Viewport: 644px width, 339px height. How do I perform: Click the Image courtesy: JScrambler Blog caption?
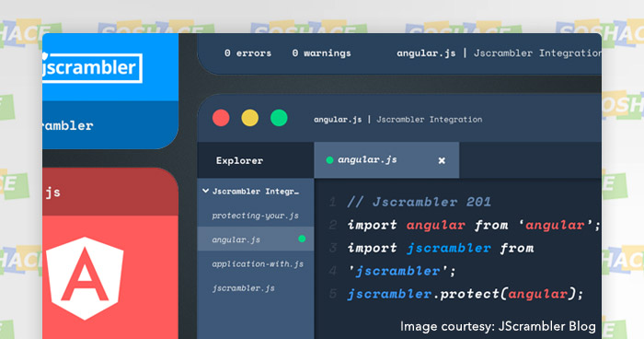point(498,326)
